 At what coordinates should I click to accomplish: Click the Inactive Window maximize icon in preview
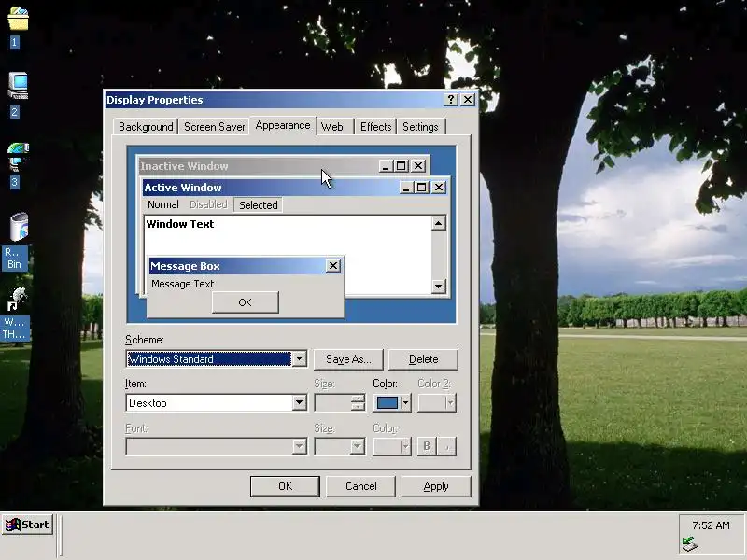point(402,166)
